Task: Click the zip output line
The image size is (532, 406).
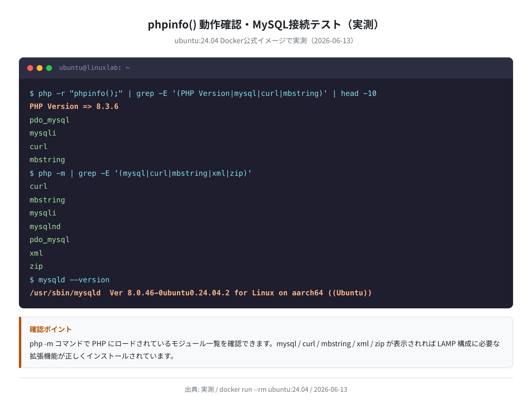Action: click(36, 266)
